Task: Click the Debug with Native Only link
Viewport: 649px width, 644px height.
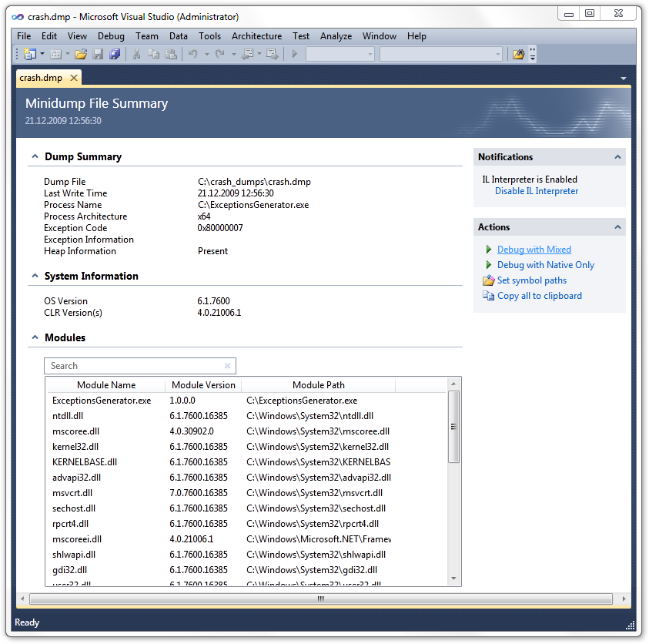Action: (546, 265)
